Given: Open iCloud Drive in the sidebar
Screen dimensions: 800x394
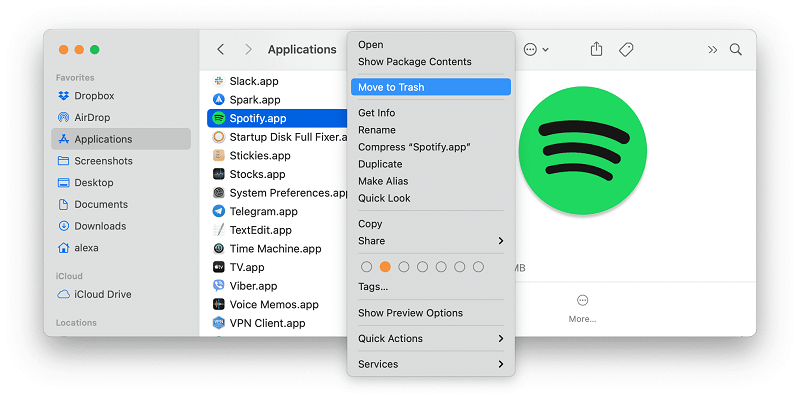Looking at the screenshot, I should (x=121, y=294).
